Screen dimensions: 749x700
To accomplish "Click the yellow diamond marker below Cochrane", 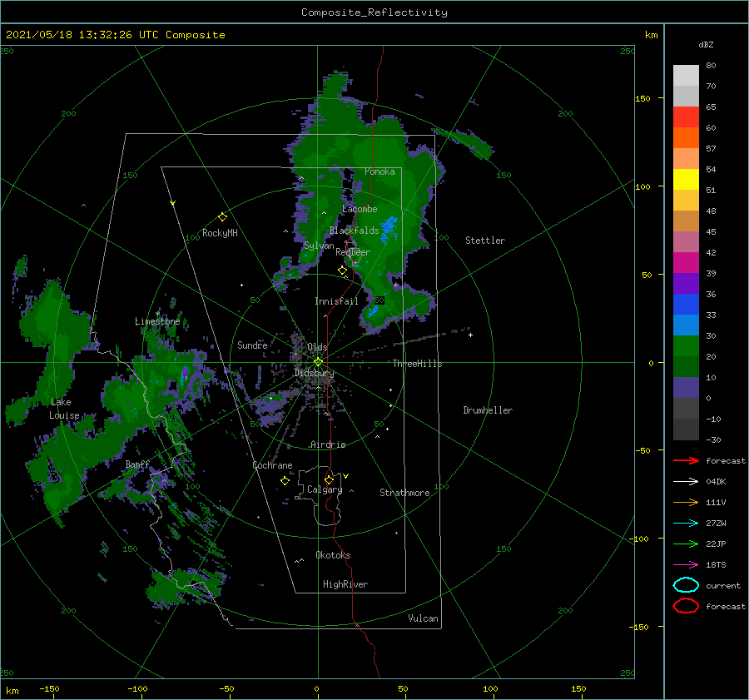I will coord(285,481).
